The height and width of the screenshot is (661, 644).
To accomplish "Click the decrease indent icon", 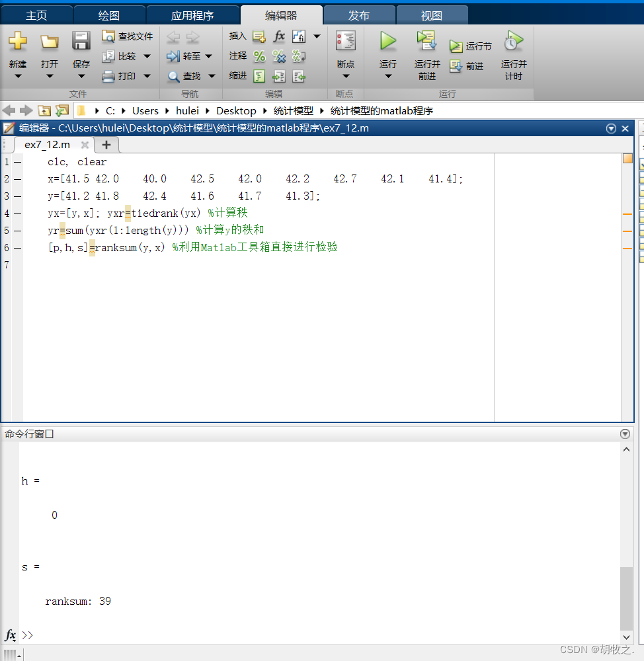I will click(x=299, y=76).
